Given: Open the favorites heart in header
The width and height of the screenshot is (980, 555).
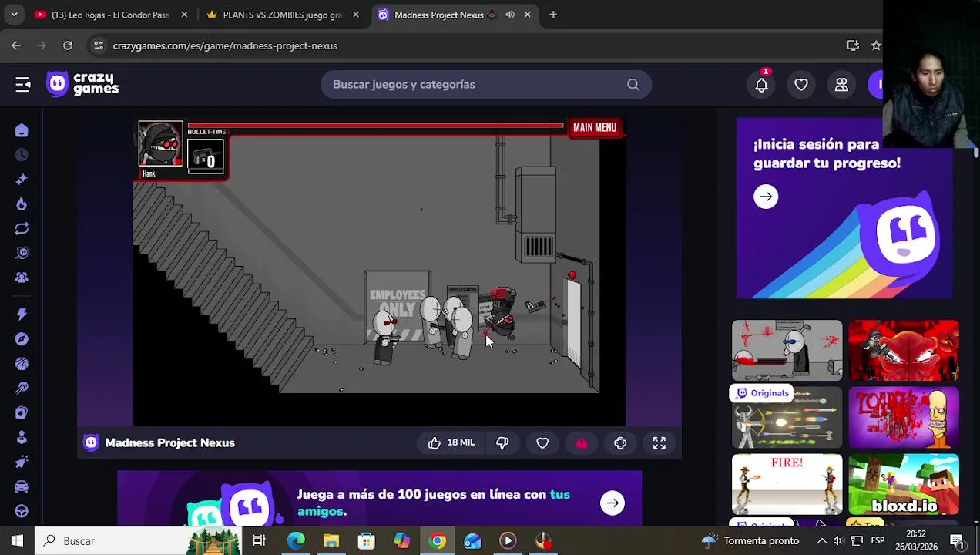Looking at the screenshot, I should coord(801,85).
